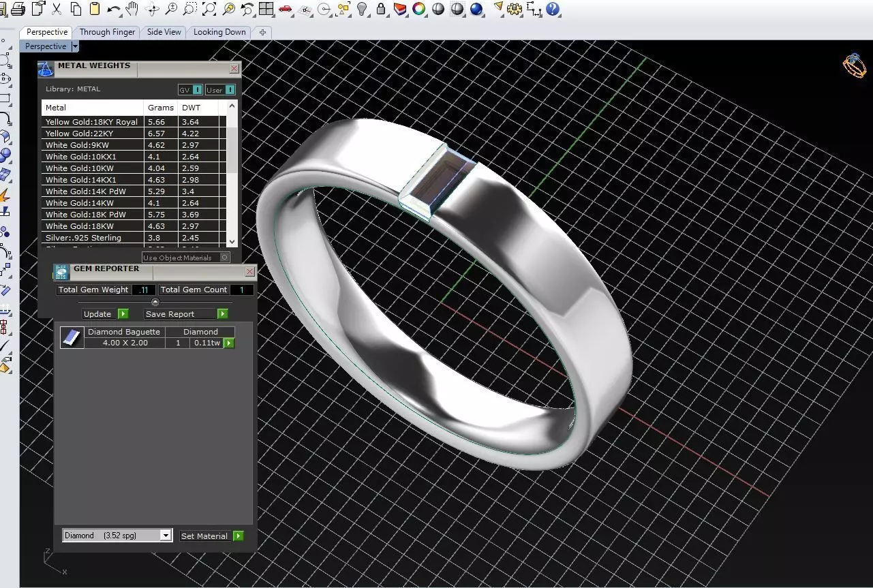Click the DWT column header
The width and height of the screenshot is (873, 588).
198,108
